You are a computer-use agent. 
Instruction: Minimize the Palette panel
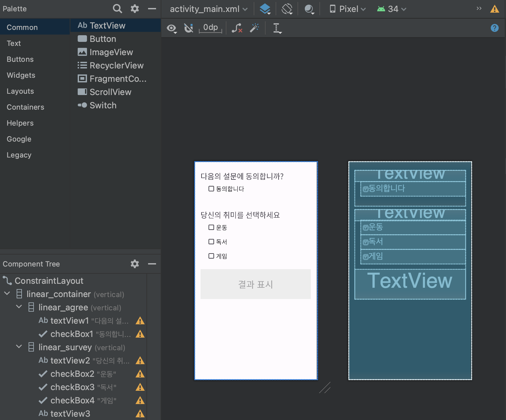(152, 9)
